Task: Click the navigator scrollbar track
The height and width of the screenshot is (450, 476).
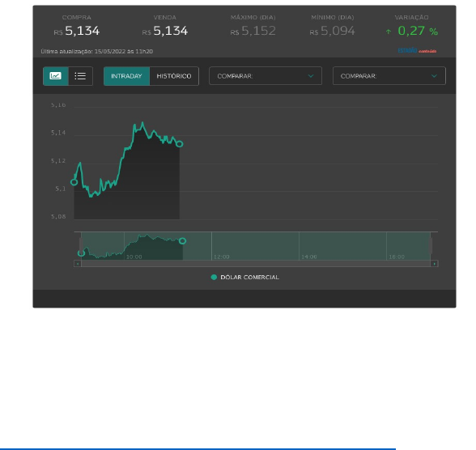Action: pos(256,264)
